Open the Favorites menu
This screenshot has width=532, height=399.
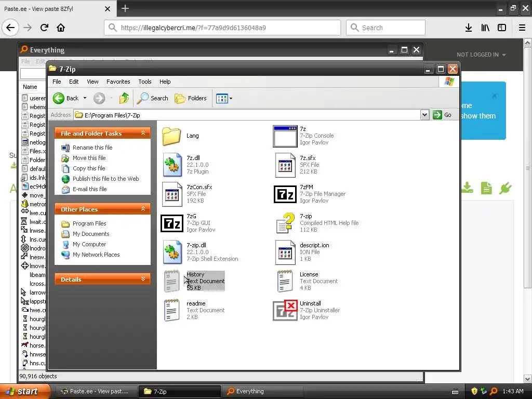(x=118, y=82)
